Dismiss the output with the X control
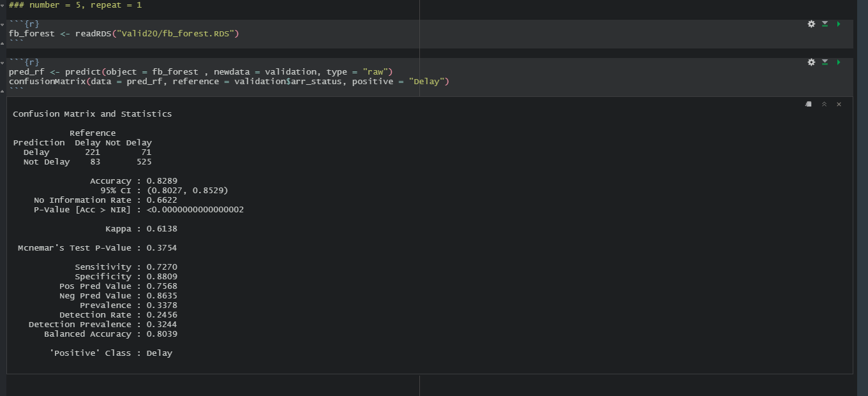Image resolution: width=868 pixels, height=396 pixels. [839, 104]
